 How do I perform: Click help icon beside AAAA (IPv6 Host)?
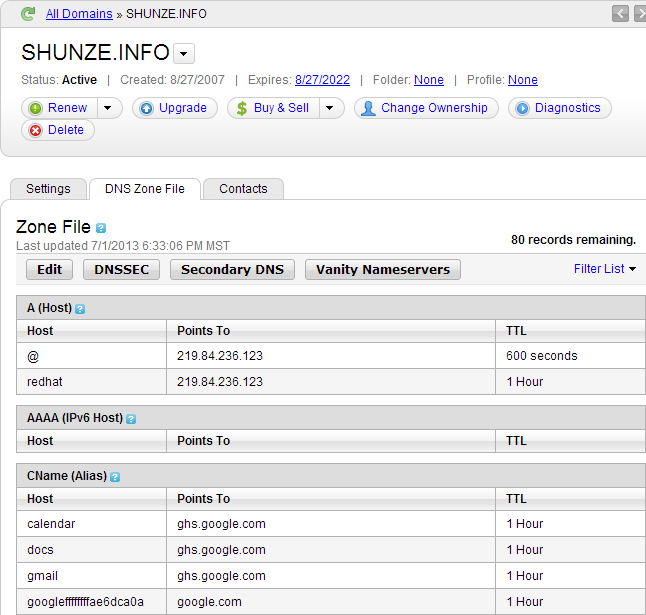click(131, 419)
